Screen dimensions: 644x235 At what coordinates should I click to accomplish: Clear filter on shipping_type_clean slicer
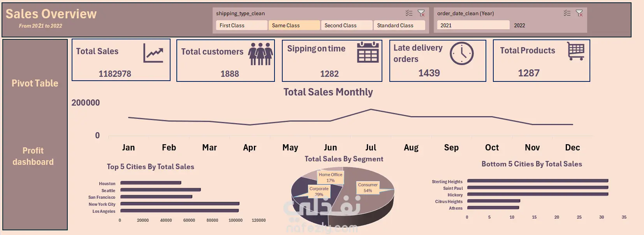pyautogui.click(x=421, y=13)
